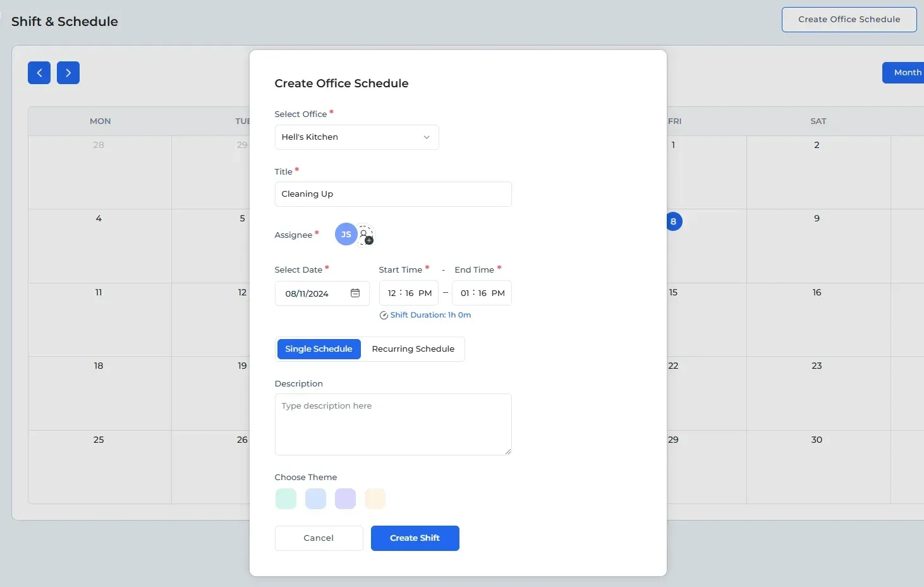Click the Shift Duration link
Screen dimensions: 924x587
(431, 314)
